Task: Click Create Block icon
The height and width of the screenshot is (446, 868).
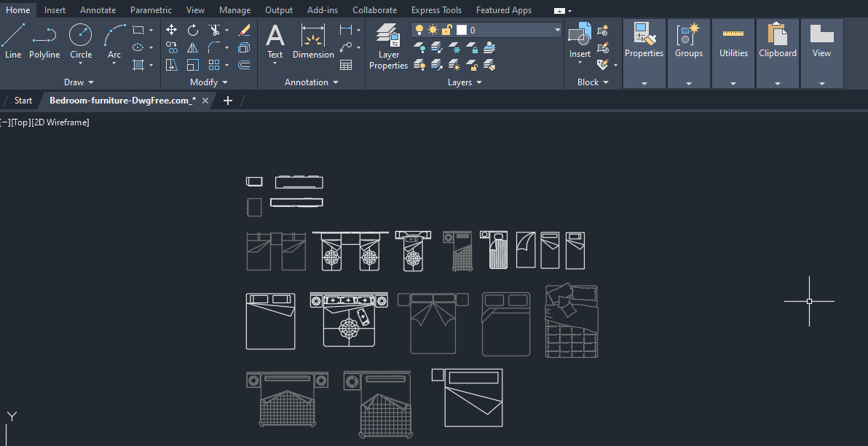Action: [x=604, y=30]
